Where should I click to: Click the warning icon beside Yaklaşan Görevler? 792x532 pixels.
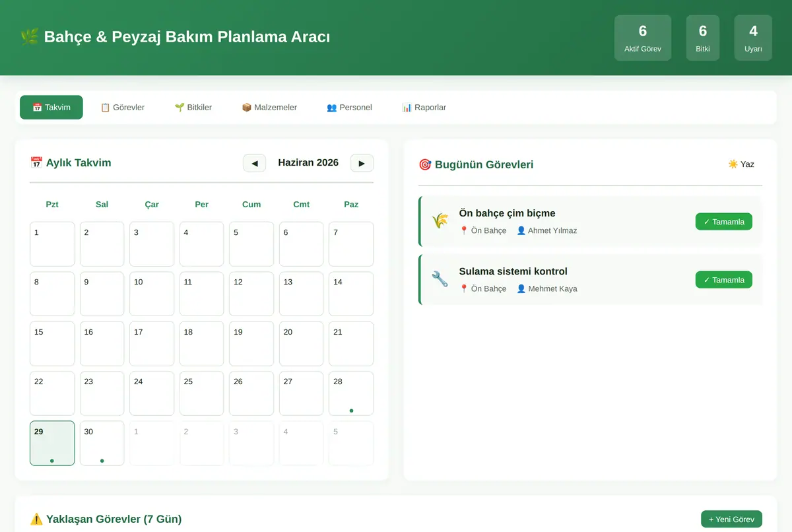pyautogui.click(x=36, y=519)
